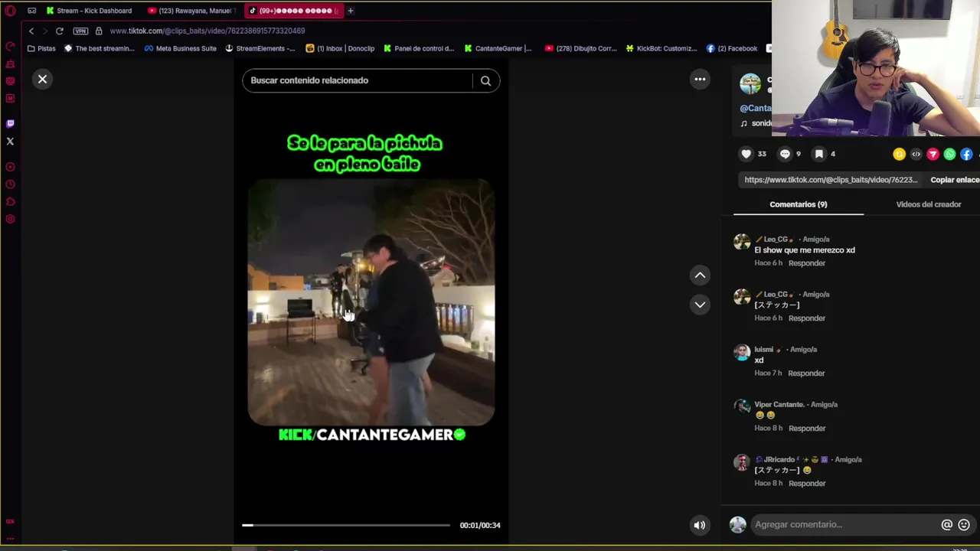Image resolution: width=980 pixels, height=551 pixels.
Task: Like the video with the heart icon
Action: point(746,154)
